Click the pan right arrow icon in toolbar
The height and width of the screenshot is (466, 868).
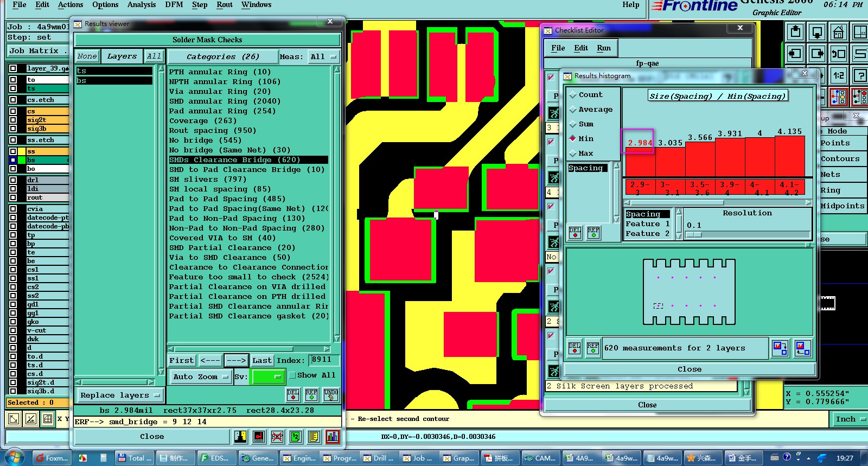click(817, 54)
